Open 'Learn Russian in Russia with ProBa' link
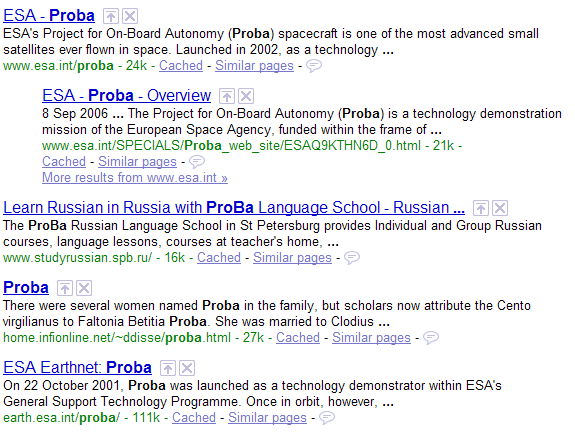The image size is (575, 436). pos(234,208)
